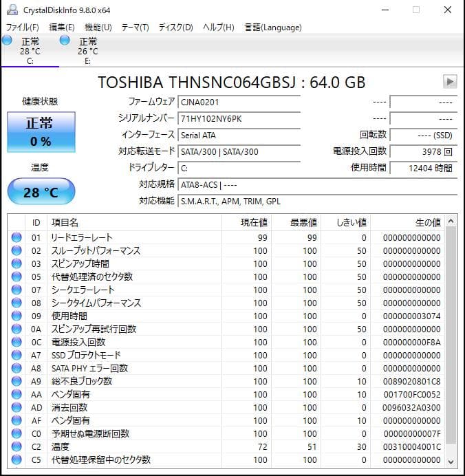
Task: Click status icon for row 08 シークタイムパフォーマンス
Action: tap(17, 303)
